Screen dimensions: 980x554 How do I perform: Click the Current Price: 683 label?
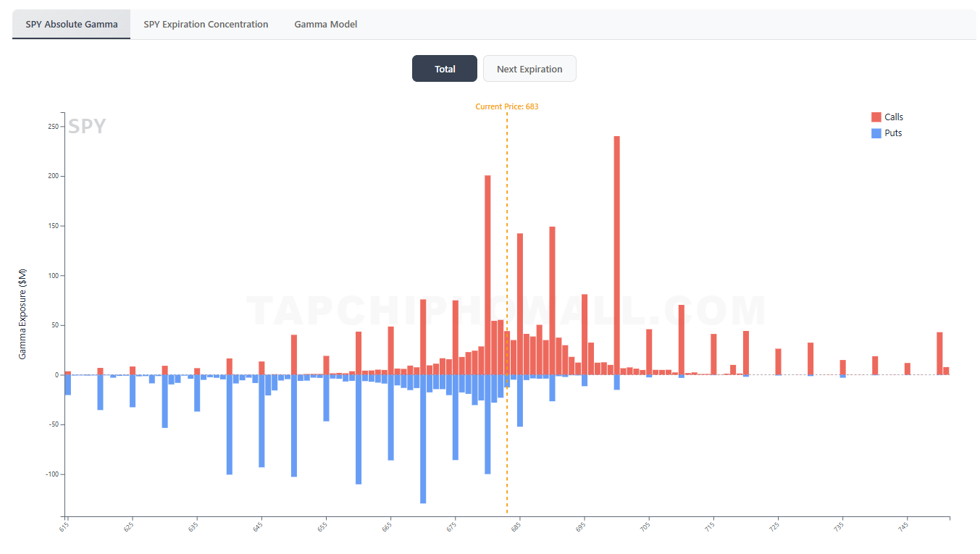[x=507, y=106]
